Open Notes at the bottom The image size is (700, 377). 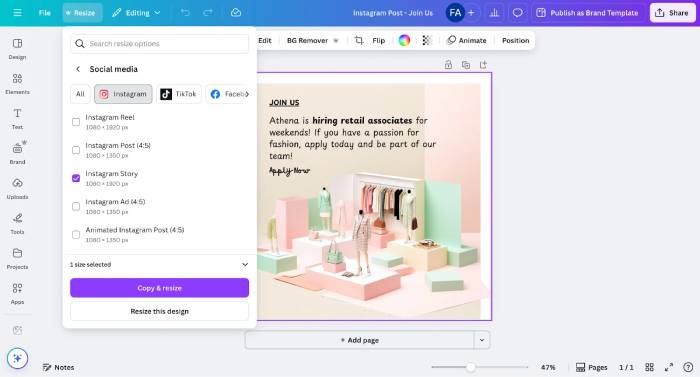coord(58,367)
